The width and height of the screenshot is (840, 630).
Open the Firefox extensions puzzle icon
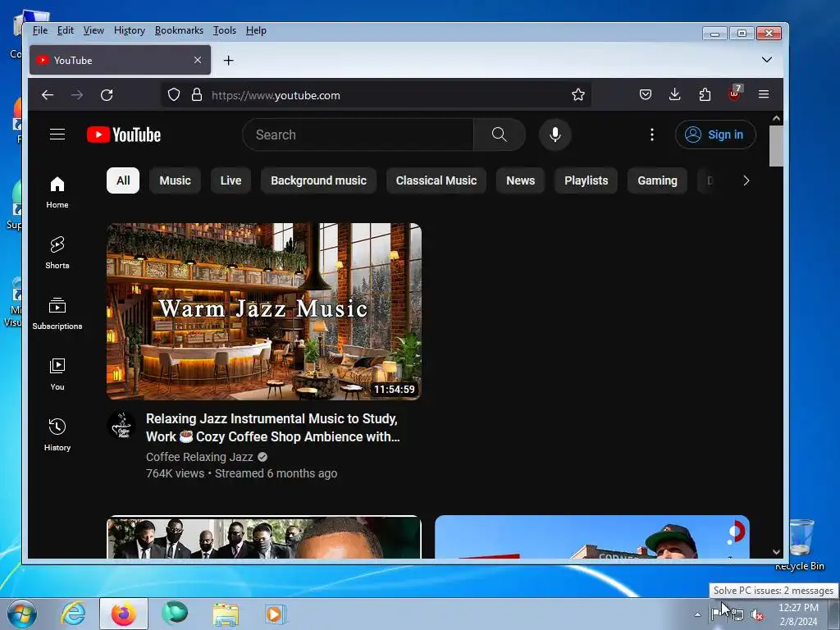coord(705,95)
